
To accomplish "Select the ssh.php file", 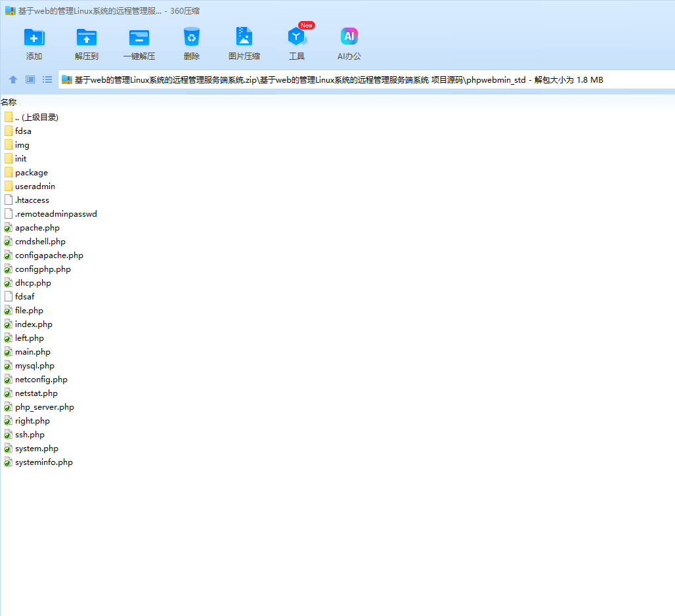I will pos(24,434).
